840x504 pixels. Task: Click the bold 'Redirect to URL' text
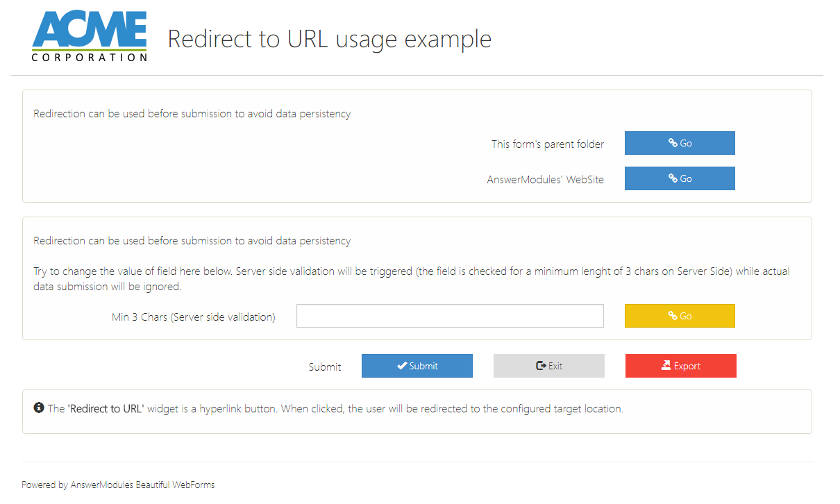(x=106, y=409)
